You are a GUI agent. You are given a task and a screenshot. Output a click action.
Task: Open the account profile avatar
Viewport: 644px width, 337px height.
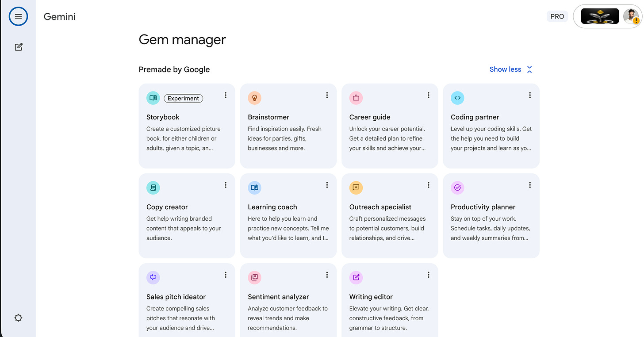631,16
